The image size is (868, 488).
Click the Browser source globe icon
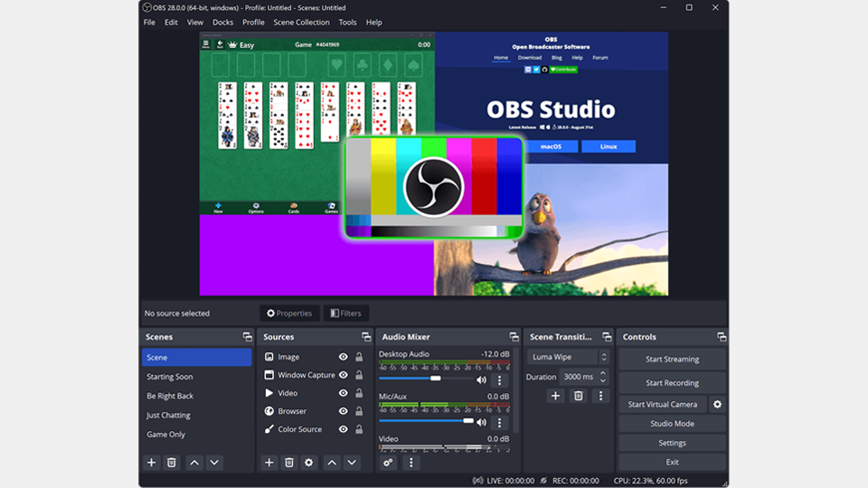pos(269,411)
